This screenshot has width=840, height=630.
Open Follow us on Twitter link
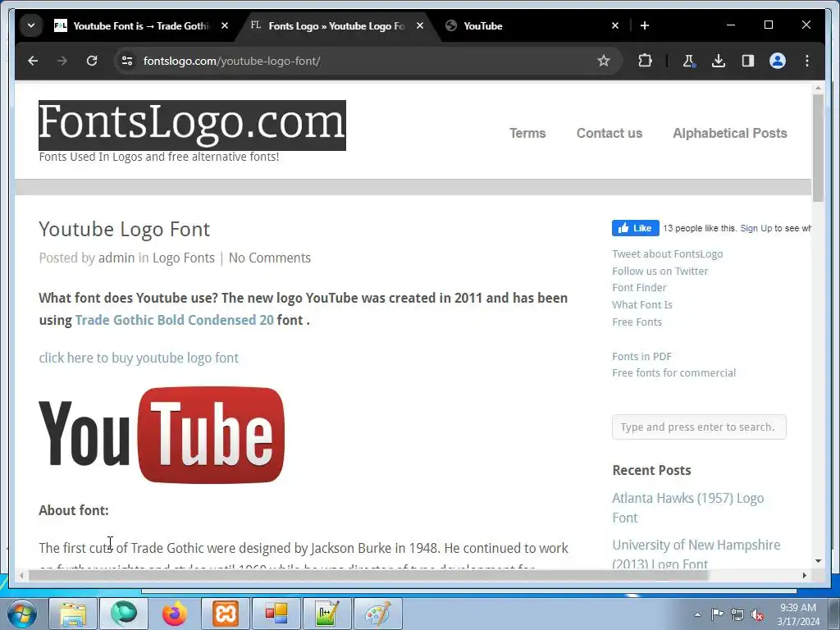tap(660, 271)
